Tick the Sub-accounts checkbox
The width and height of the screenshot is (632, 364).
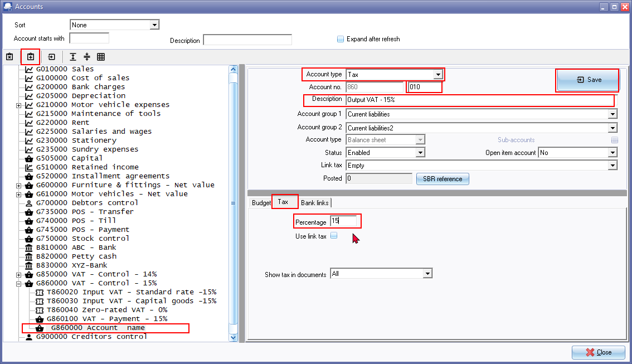[x=614, y=140]
